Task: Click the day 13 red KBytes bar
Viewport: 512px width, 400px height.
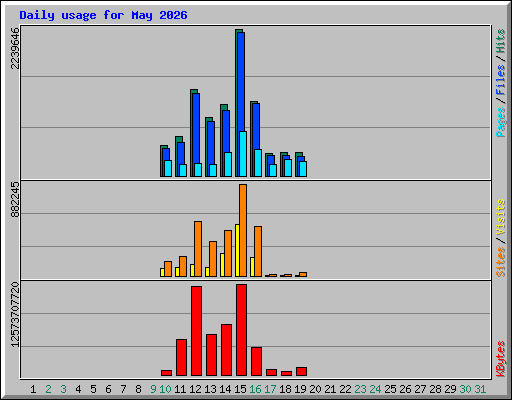Action: [211, 355]
